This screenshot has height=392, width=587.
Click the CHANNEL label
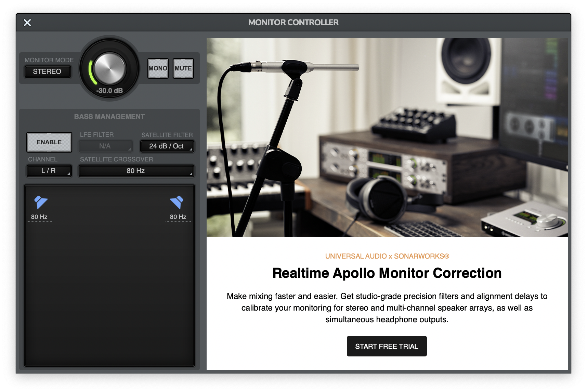(x=43, y=159)
